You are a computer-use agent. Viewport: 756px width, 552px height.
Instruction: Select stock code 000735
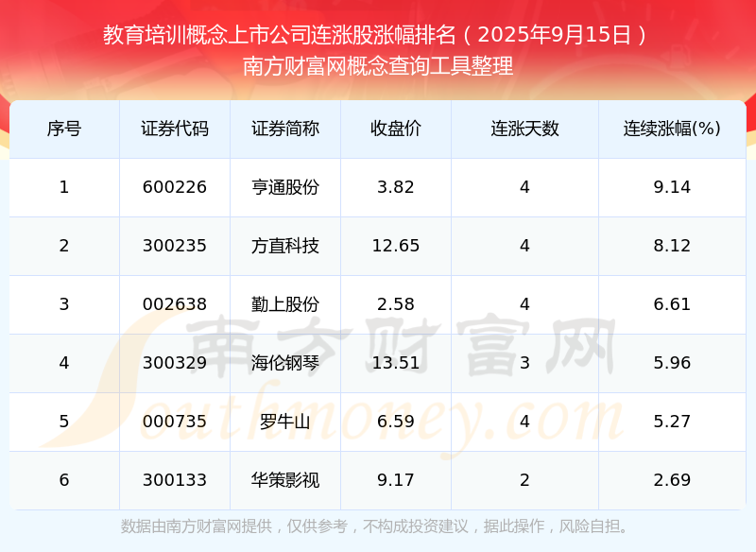(x=175, y=422)
